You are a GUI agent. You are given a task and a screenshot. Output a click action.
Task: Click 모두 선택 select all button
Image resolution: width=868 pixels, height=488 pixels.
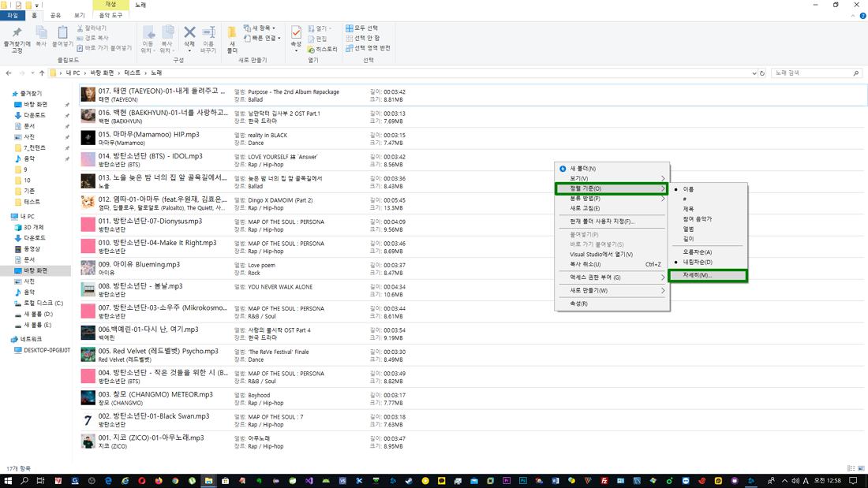(x=362, y=28)
